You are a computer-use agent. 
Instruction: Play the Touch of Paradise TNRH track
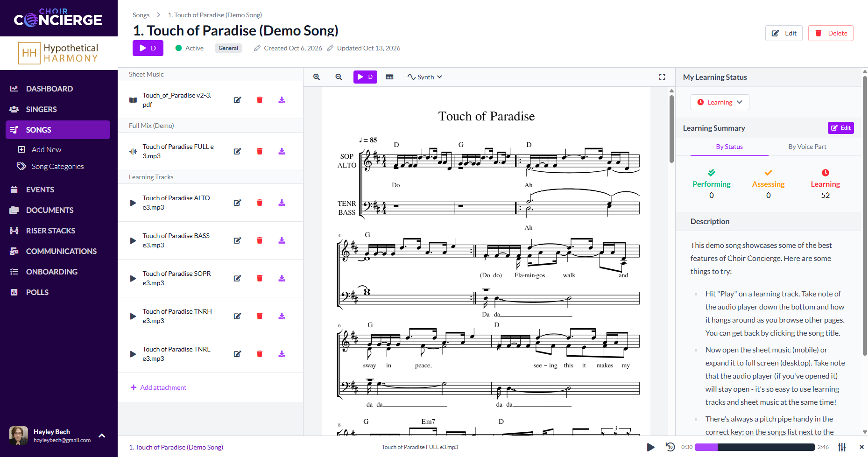pyautogui.click(x=133, y=316)
